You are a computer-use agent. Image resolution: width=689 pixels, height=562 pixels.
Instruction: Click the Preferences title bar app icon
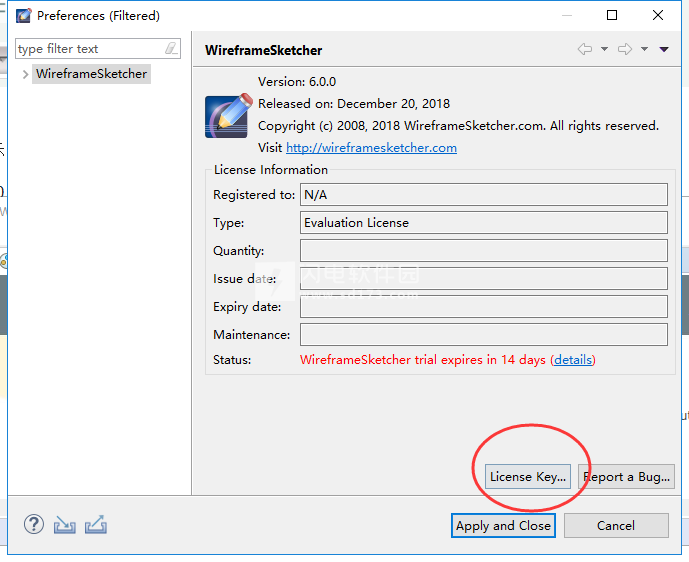pyautogui.click(x=23, y=15)
